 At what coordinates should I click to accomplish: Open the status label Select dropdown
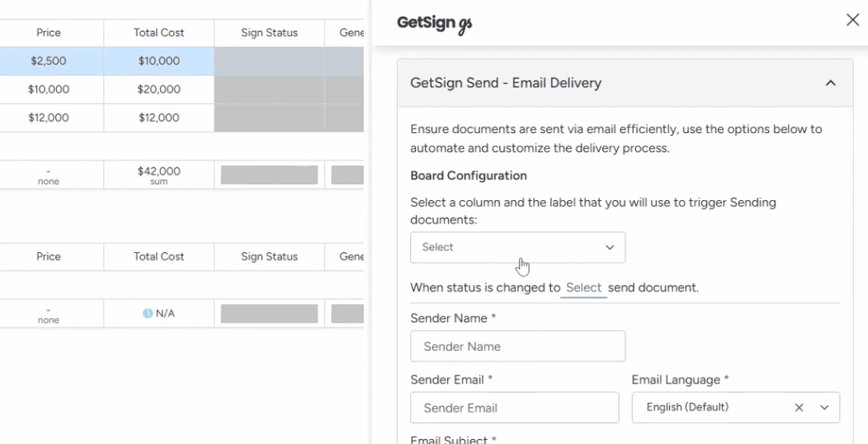(x=584, y=288)
